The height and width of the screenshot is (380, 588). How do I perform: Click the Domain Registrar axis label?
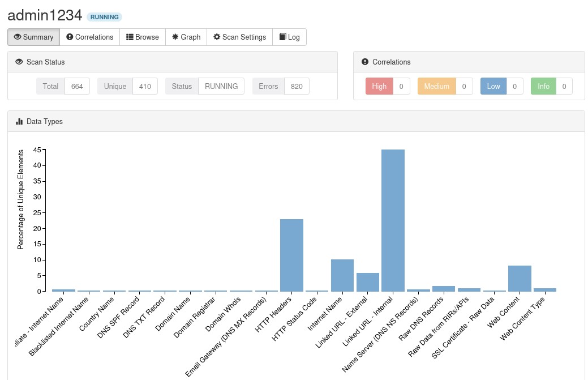coord(195,317)
